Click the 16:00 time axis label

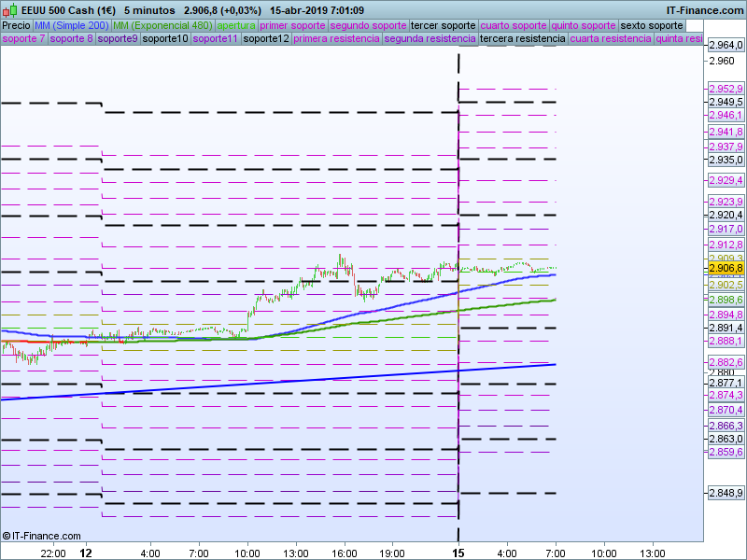click(344, 553)
